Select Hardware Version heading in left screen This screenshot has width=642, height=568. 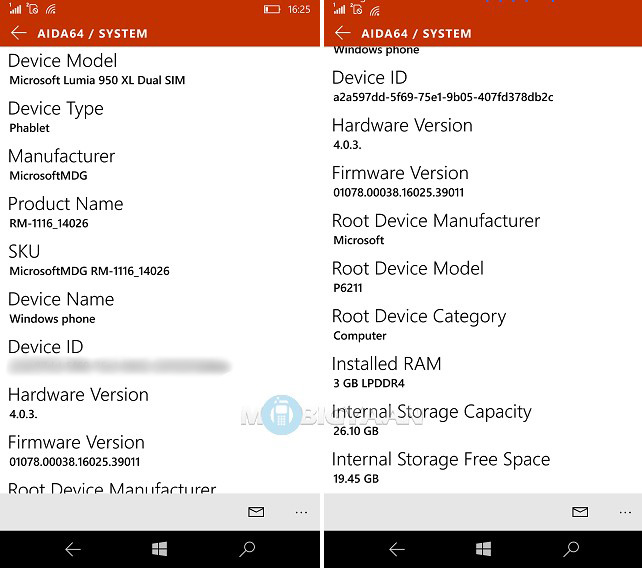coord(78,394)
